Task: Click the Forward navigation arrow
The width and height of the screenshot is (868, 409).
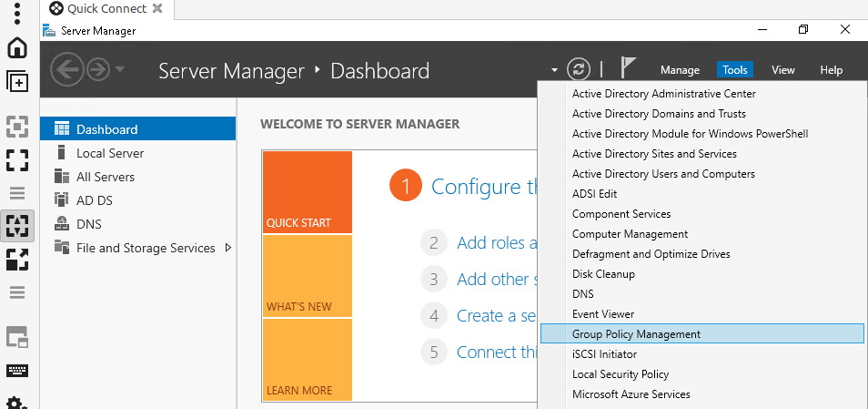Action: tap(98, 70)
